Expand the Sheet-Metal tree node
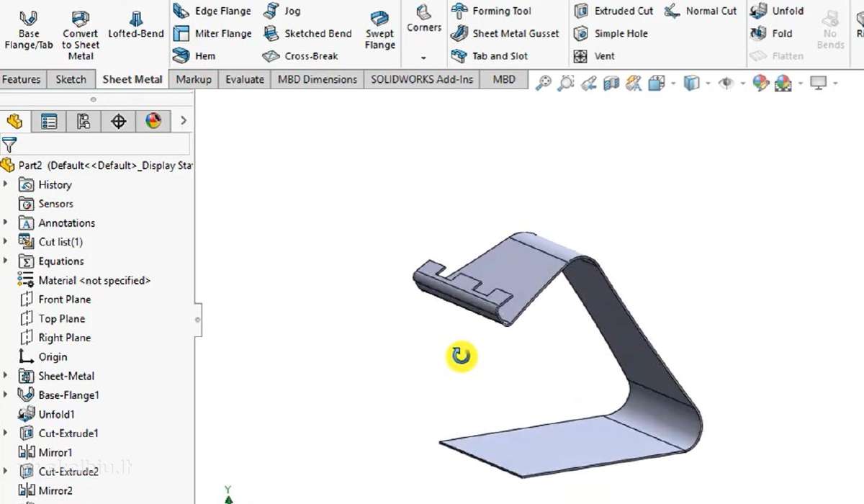 click(x=6, y=375)
